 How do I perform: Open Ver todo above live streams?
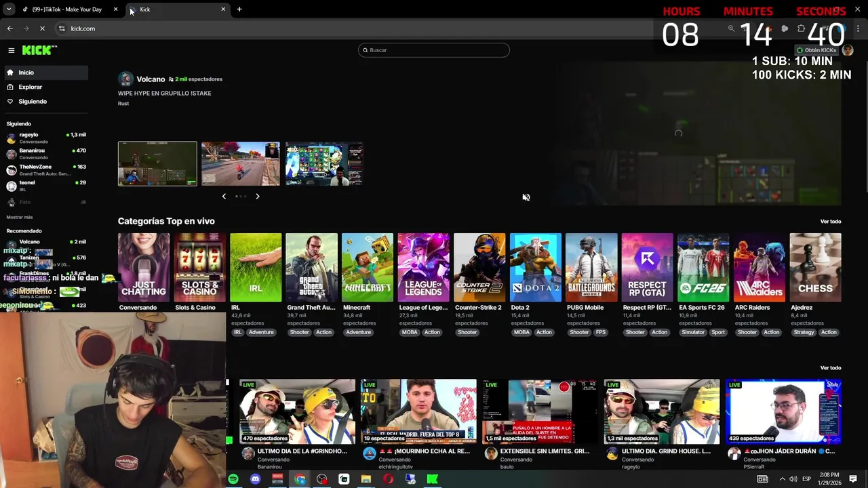pos(831,368)
